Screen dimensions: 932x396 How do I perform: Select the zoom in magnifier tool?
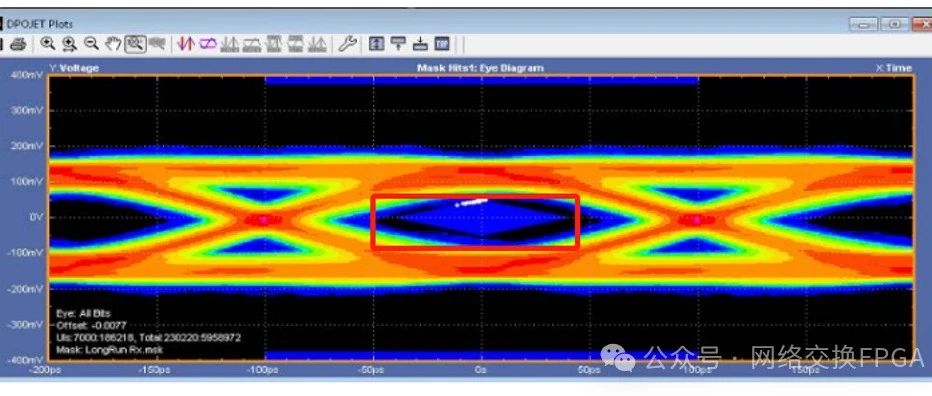pyautogui.click(x=48, y=43)
